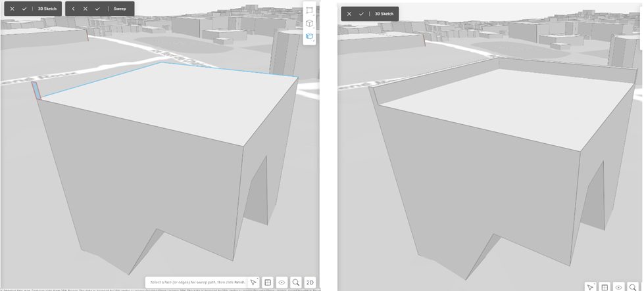Image resolution: width=644 pixels, height=291 pixels.
Task: Click the search magnifier in right viewport
Action: (x=633, y=287)
